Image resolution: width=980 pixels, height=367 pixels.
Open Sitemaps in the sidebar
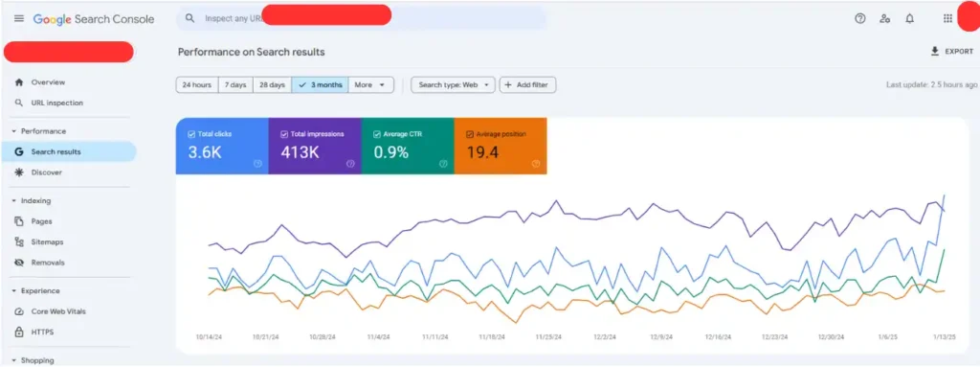(47, 241)
